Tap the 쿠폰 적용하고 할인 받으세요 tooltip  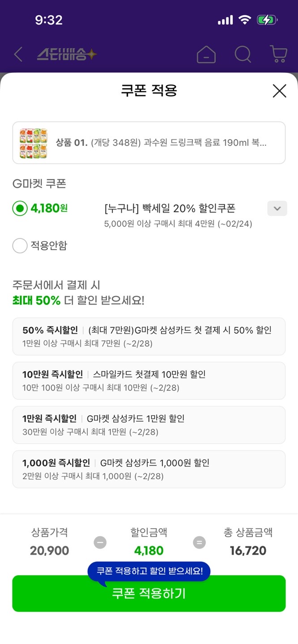point(149,571)
